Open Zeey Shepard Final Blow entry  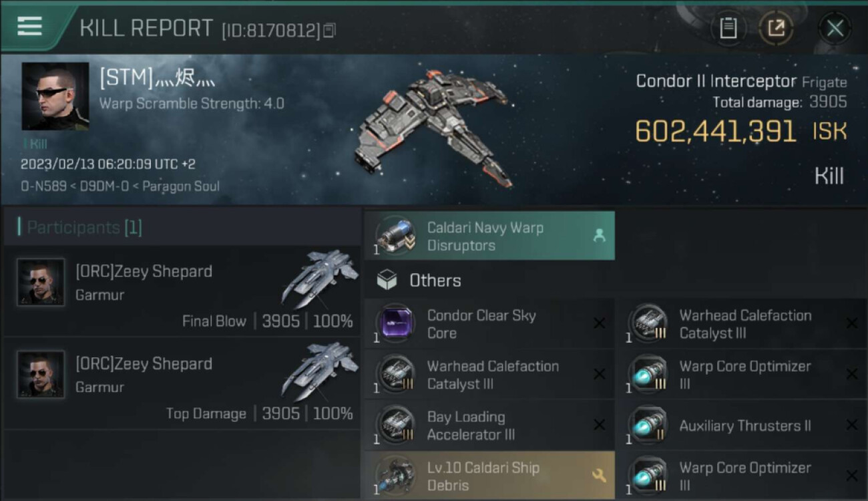182,291
